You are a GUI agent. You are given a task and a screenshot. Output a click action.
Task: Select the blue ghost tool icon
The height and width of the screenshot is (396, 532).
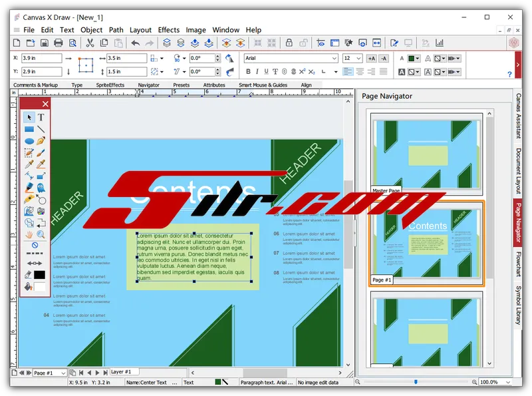(x=41, y=188)
